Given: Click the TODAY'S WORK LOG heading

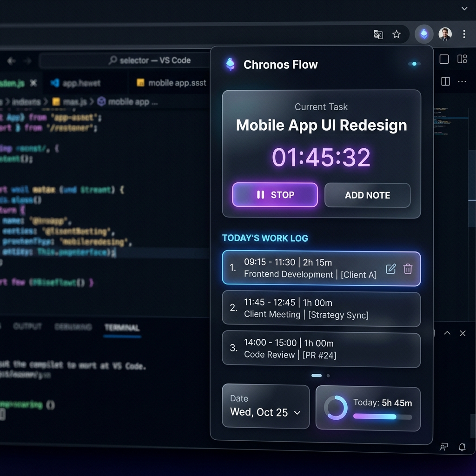Looking at the screenshot, I should click(x=265, y=238).
